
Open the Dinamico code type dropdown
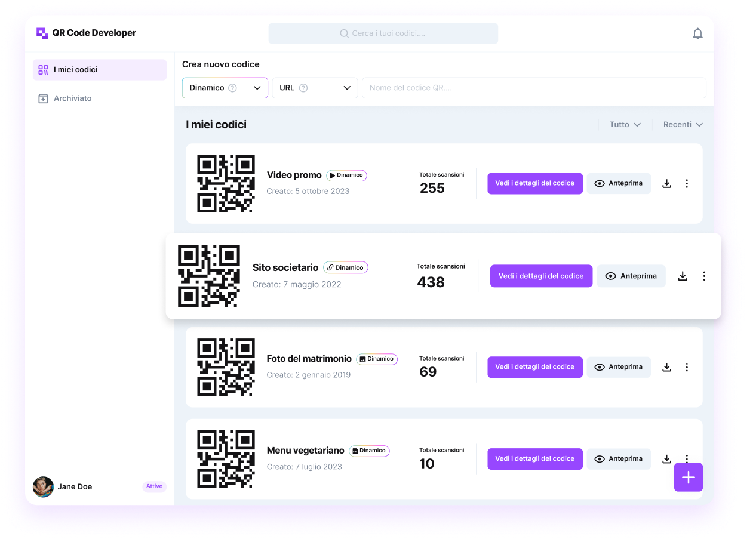225,87
